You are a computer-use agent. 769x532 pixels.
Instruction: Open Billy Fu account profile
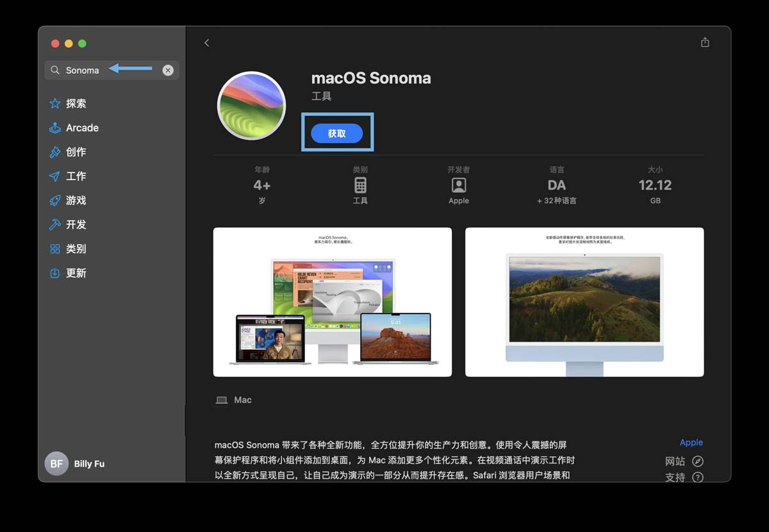tap(75, 463)
